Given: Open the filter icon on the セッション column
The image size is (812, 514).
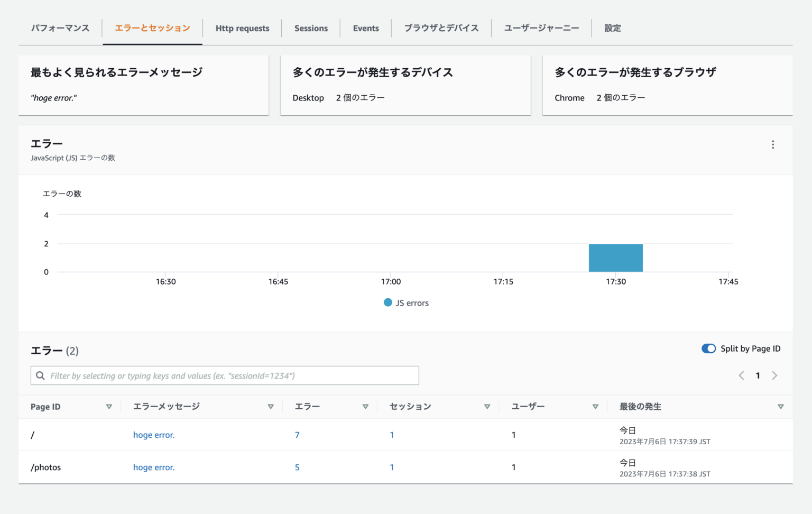Looking at the screenshot, I should [x=487, y=407].
